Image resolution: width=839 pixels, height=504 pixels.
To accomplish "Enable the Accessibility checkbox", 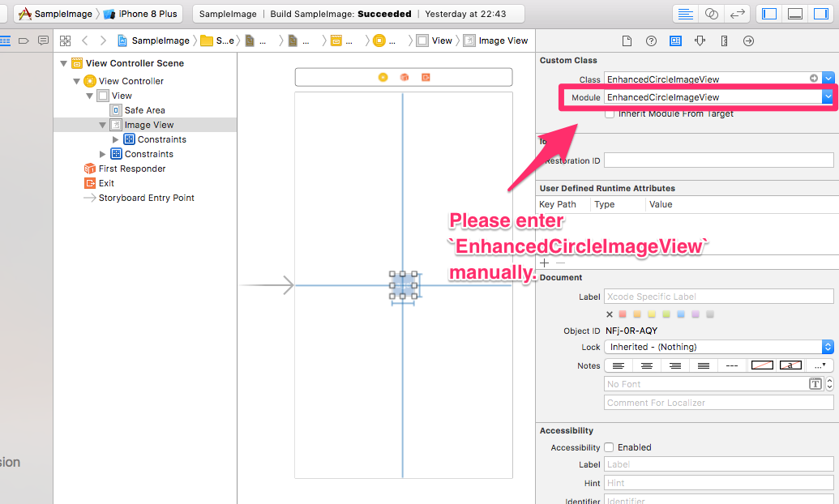I will click(x=609, y=447).
